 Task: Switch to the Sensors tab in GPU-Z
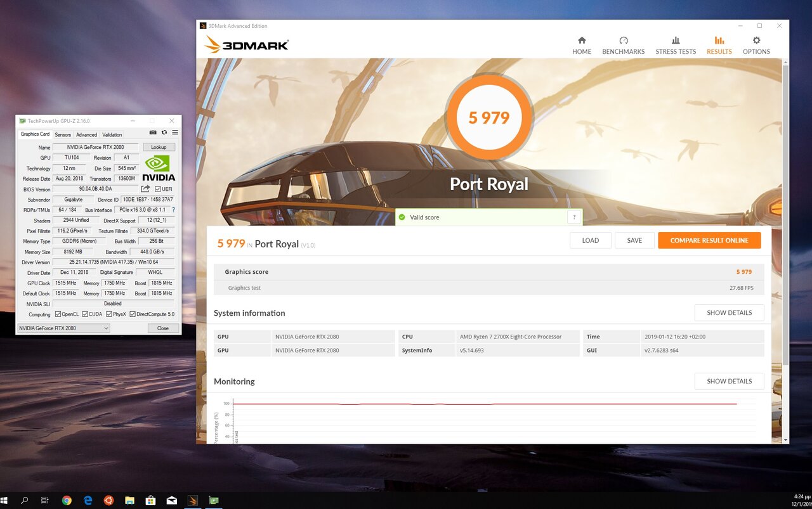point(63,134)
